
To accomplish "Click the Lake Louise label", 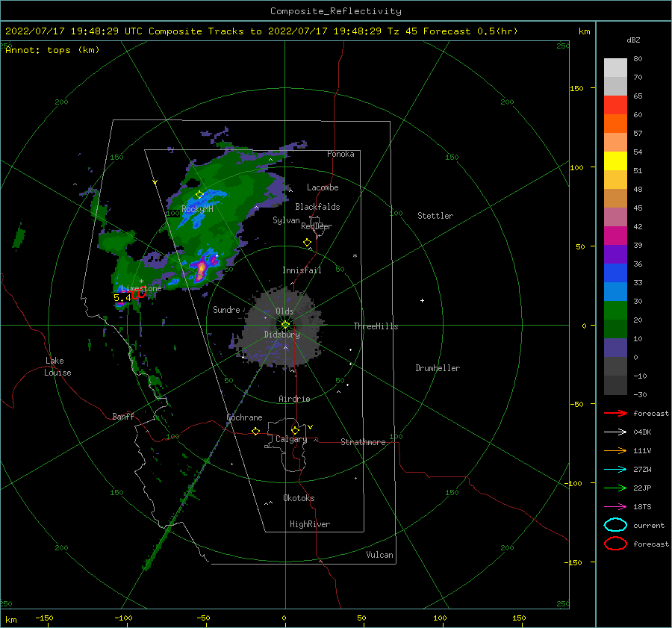I will click(57, 367).
